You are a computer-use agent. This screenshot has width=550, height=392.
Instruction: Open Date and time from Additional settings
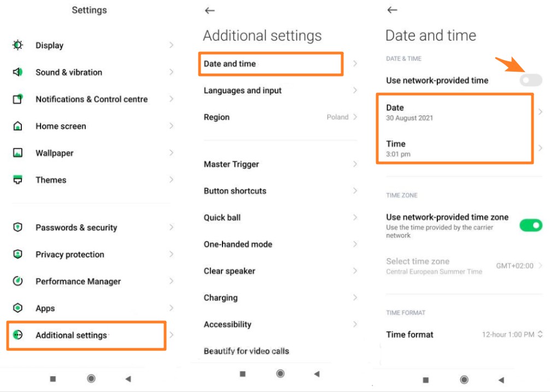click(270, 63)
